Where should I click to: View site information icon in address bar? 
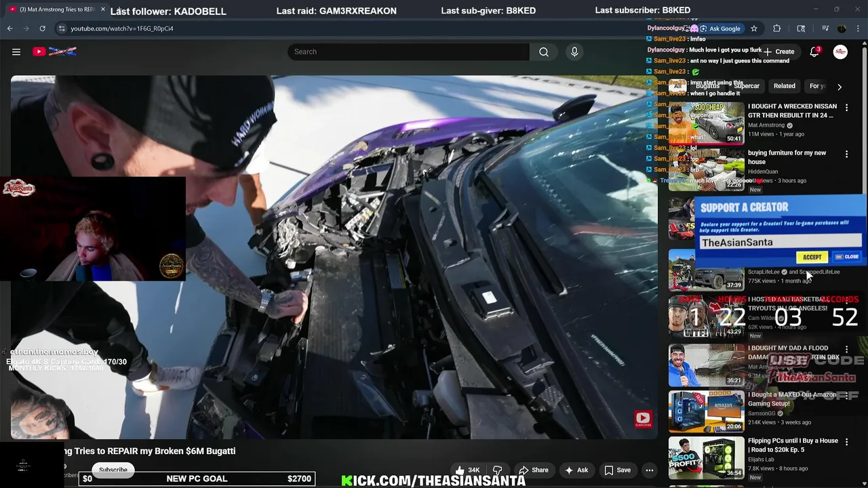tap(62, 28)
